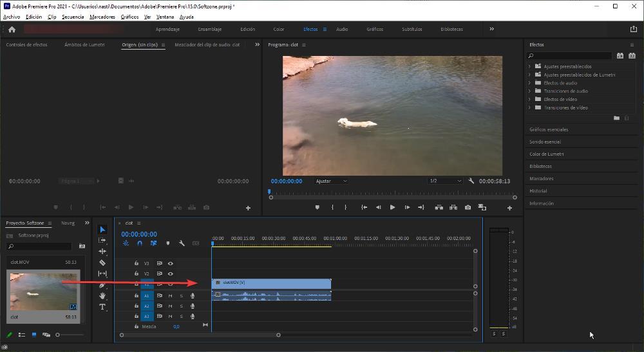Expand Efectos de vídeo folder

pos(530,99)
